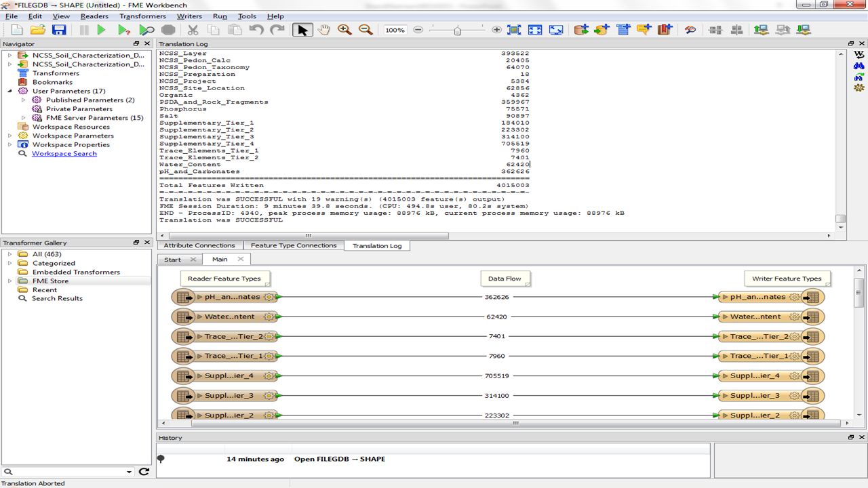
Task: Click the Redo arrow icon
Action: pos(277,30)
